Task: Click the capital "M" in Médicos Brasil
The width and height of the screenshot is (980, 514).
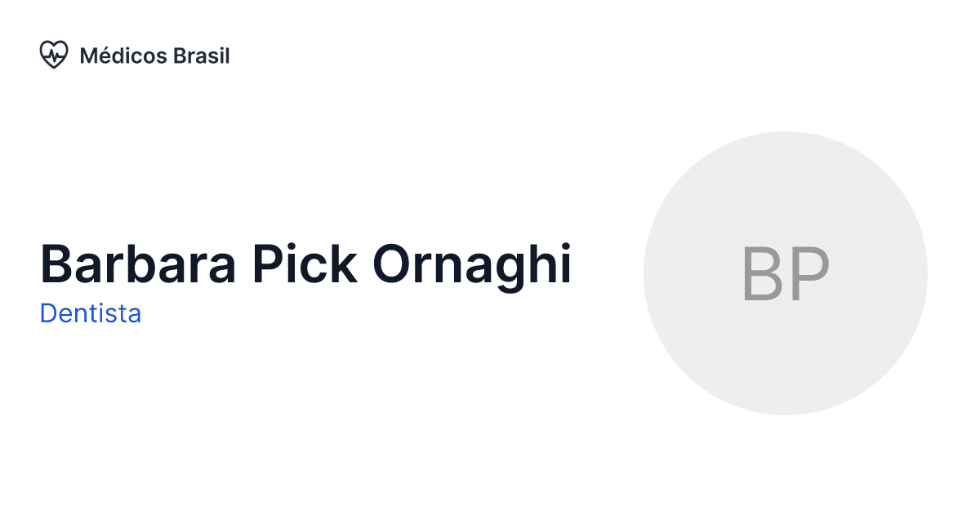Action: 88,56
